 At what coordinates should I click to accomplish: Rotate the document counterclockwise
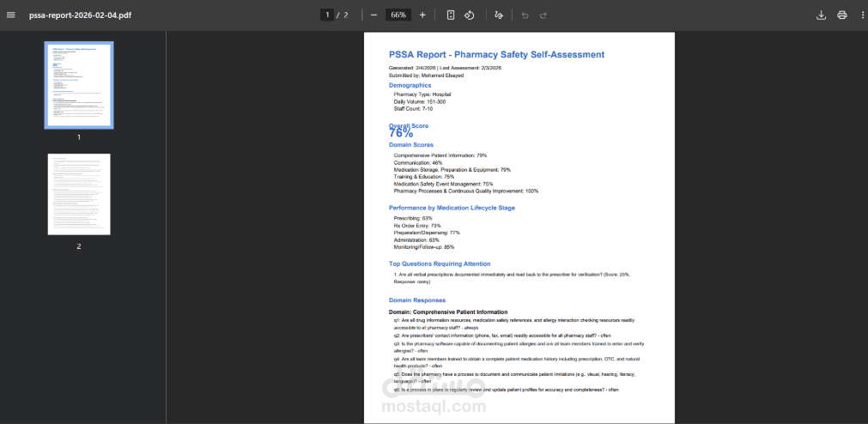(x=470, y=15)
